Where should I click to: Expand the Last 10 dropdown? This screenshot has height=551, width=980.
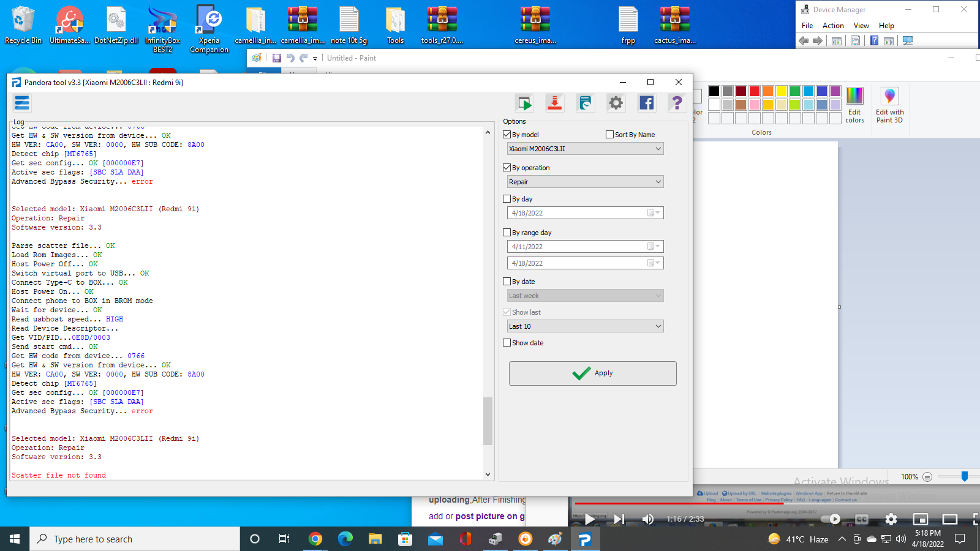[x=658, y=326]
